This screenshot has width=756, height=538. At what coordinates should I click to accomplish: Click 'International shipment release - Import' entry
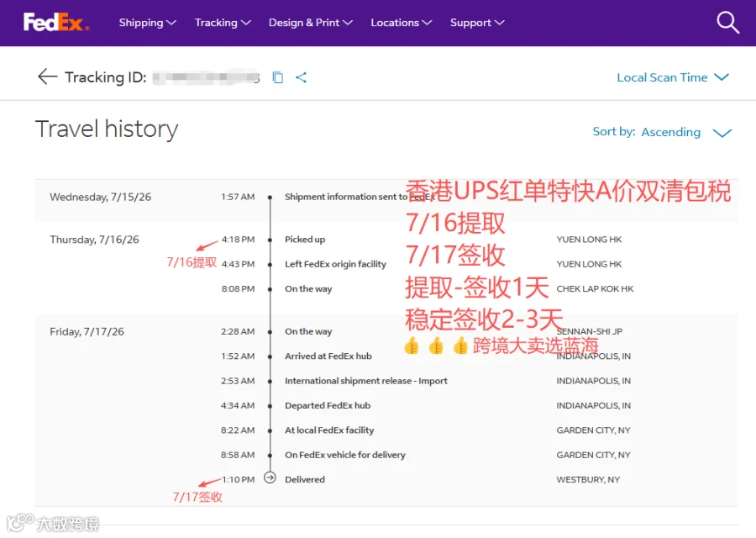click(x=366, y=381)
